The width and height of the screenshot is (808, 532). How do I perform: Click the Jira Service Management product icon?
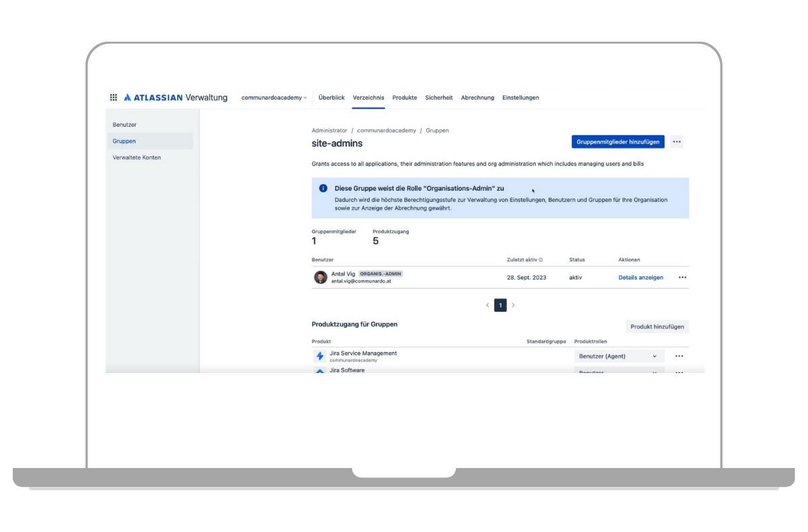[x=320, y=356]
